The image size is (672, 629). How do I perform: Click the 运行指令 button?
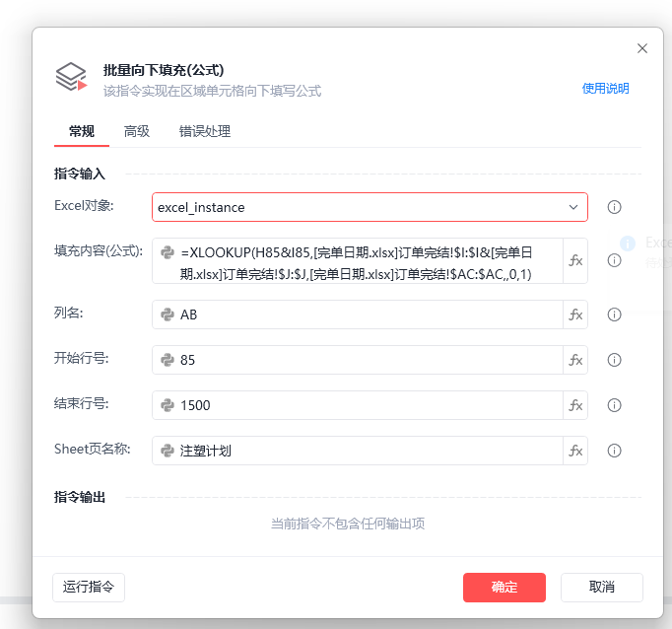click(x=89, y=588)
